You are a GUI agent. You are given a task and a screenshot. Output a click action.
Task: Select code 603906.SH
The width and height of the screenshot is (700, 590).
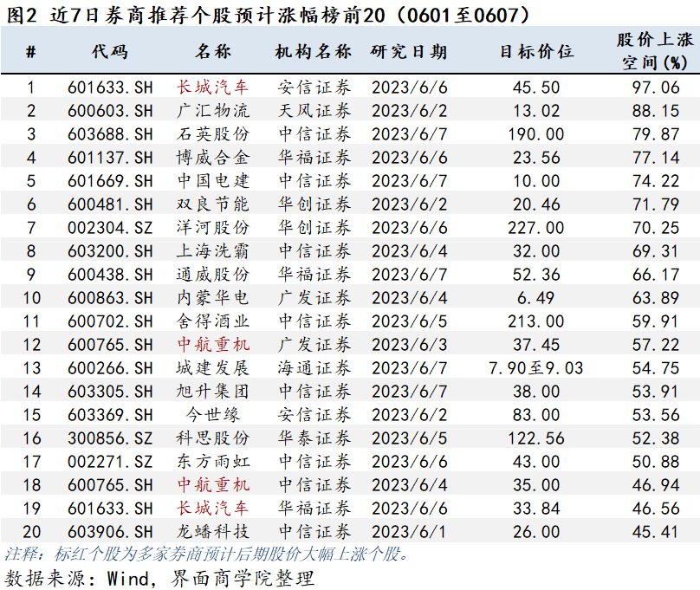[x=110, y=532]
